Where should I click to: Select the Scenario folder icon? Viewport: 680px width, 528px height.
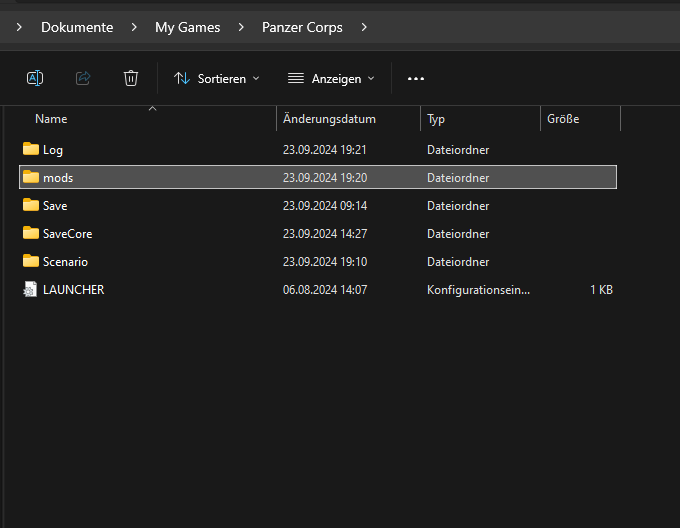pos(31,261)
